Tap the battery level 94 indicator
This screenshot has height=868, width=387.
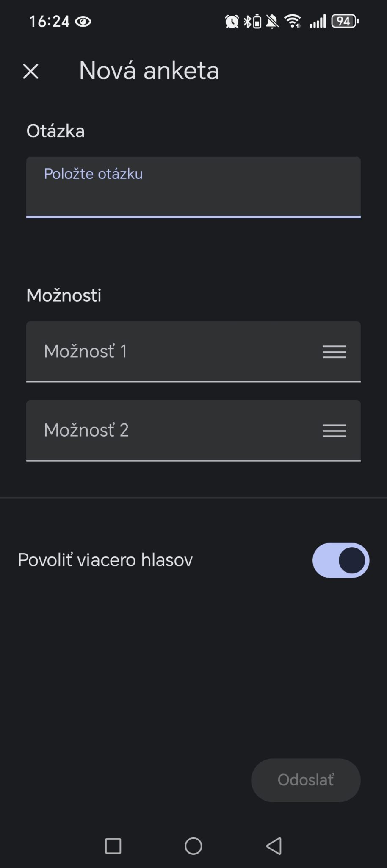tap(345, 21)
